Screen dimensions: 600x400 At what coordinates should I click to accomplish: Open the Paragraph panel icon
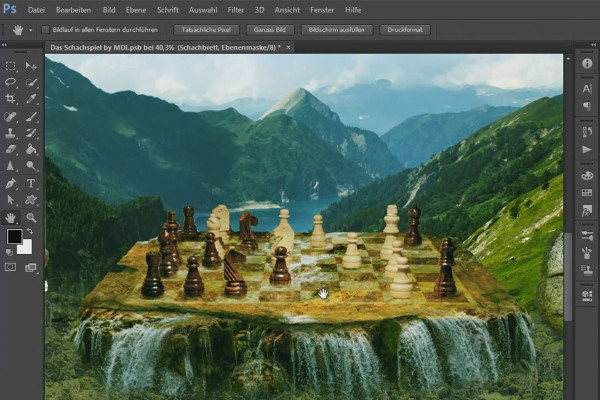(587, 106)
